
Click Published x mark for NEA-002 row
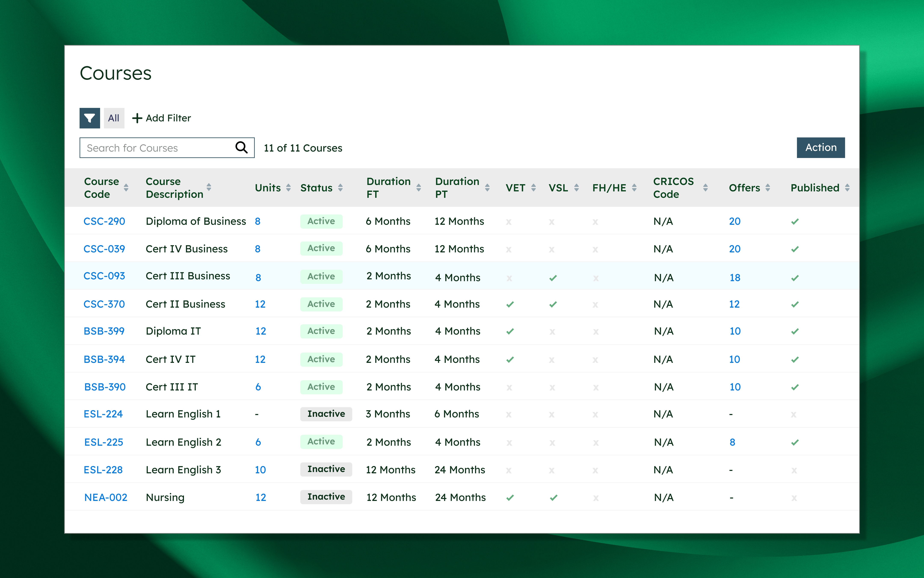[x=794, y=498]
